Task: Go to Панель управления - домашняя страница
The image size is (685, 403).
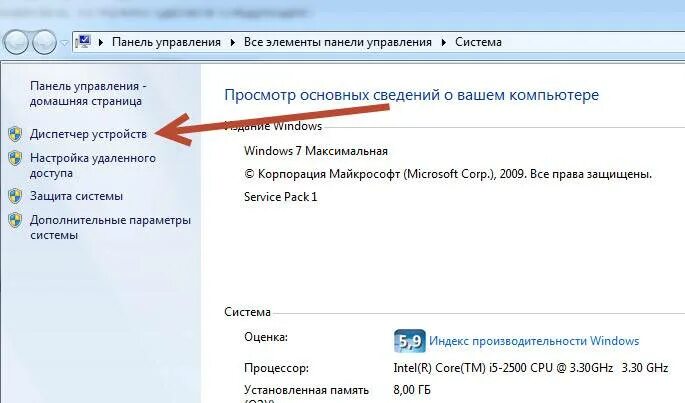Action: (87, 94)
